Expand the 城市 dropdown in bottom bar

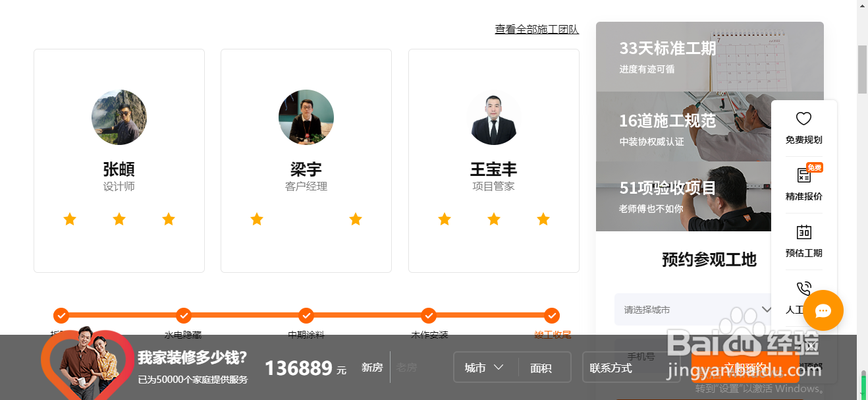click(485, 368)
